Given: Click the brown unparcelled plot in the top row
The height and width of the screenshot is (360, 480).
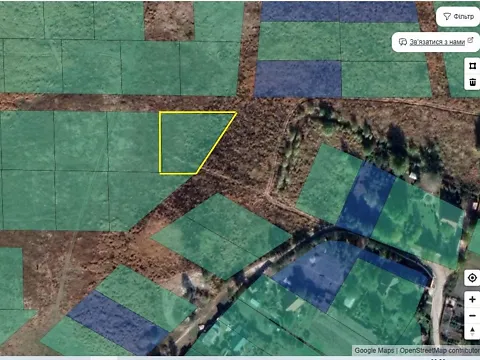Looking at the screenshot, I should click(169, 21).
